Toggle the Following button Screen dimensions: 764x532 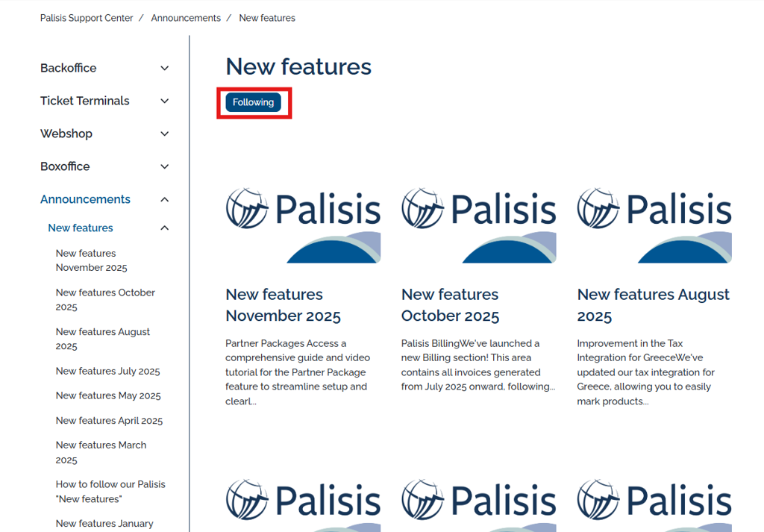coord(254,102)
